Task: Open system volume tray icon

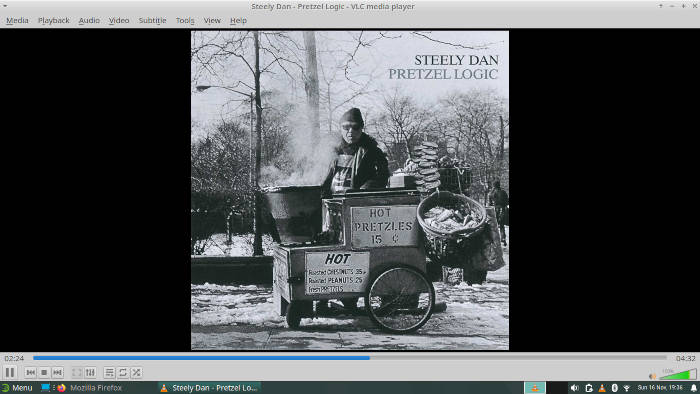Action: 575,388
